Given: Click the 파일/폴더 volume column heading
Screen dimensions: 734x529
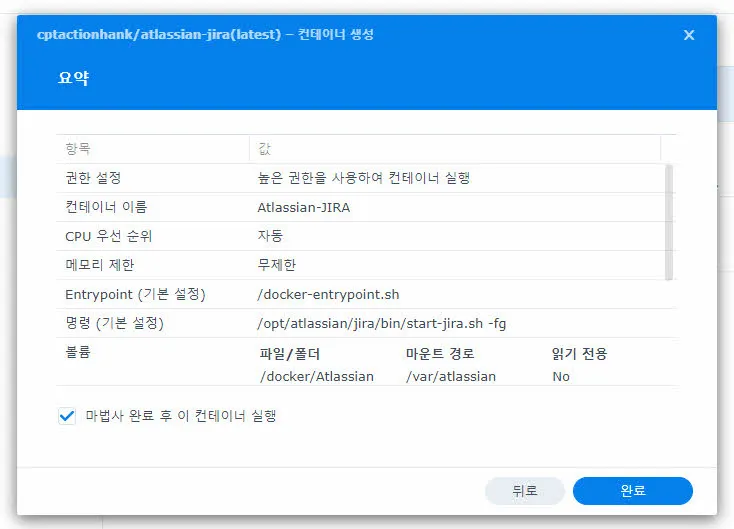Looking at the screenshot, I should coord(290,354).
